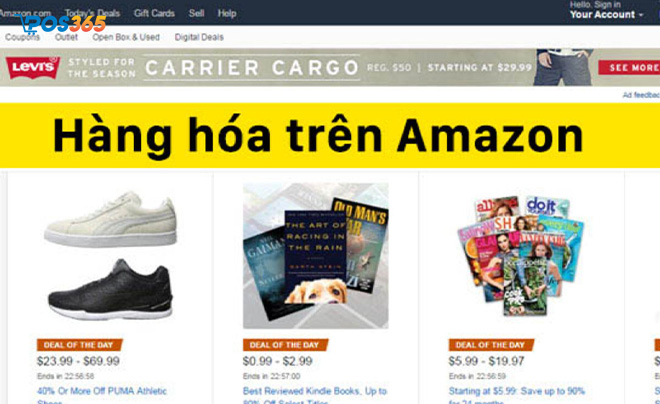This screenshot has width=660, height=404.
Task: Open the Open Box & Used tab
Action: coord(126,37)
